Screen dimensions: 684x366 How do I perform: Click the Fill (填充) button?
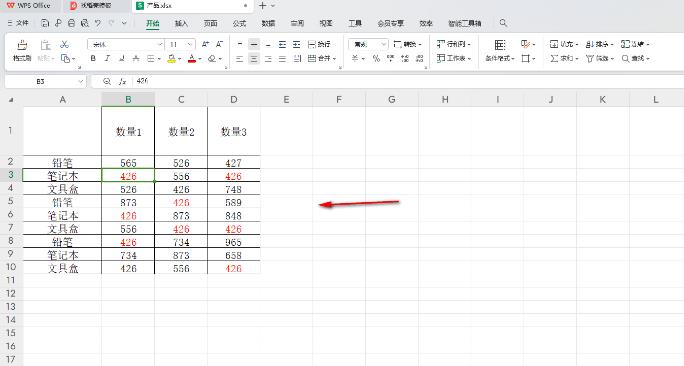click(564, 44)
